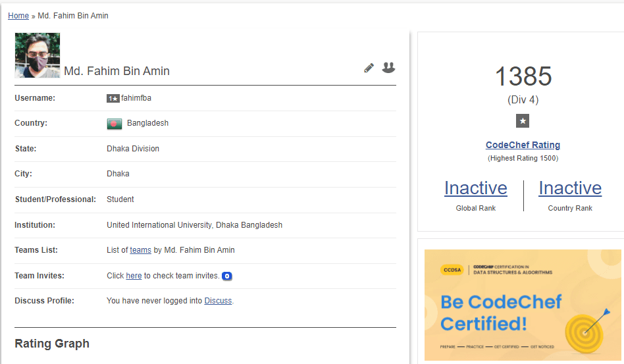Click the Bangladesh flag icon
624x364 pixels.
tap(115, 124)
